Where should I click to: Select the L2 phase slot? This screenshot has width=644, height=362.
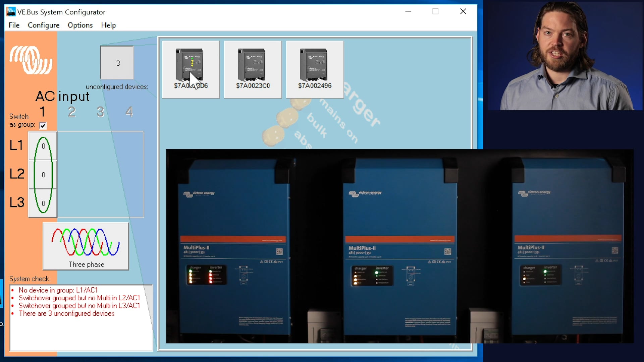43,175
